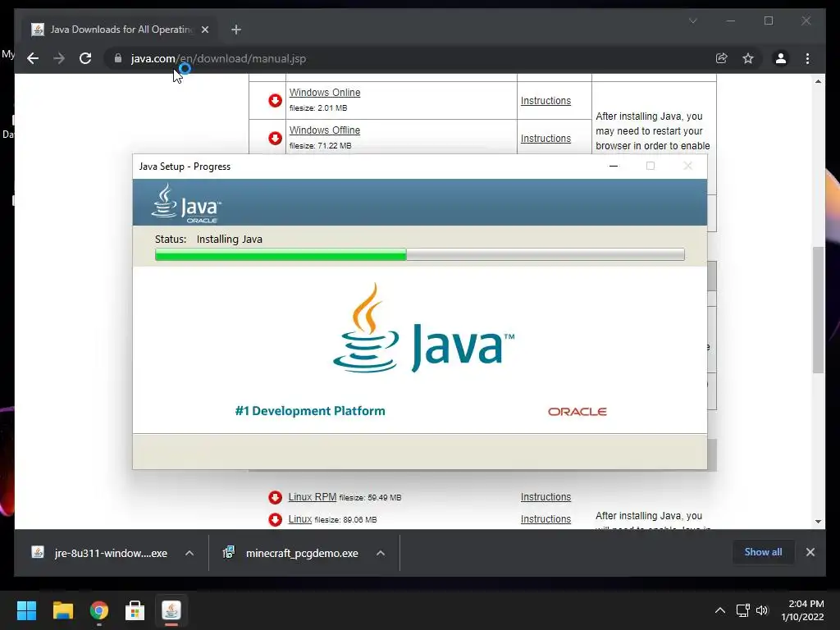This screenshot has width=840, height=630.
Task: Open the Chrome profile avatar menu
Action: 781,58
